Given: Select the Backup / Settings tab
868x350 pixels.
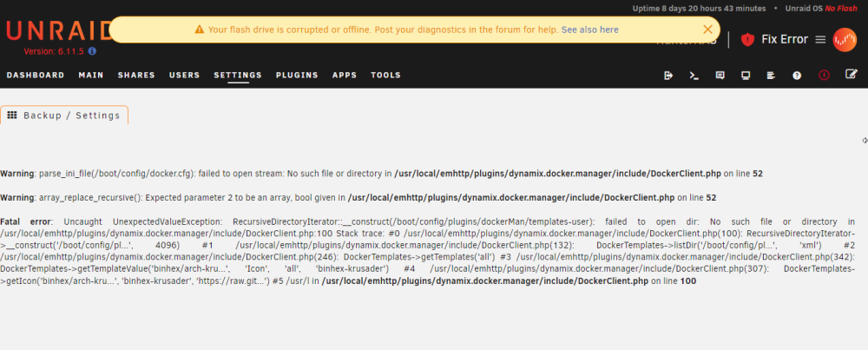Looking at the screenshot, I should 64,116.
